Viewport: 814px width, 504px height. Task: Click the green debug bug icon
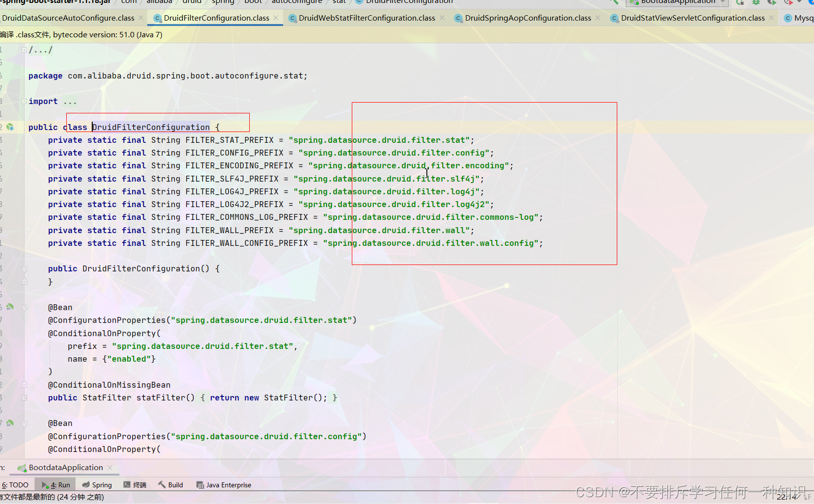coord(756,2)
